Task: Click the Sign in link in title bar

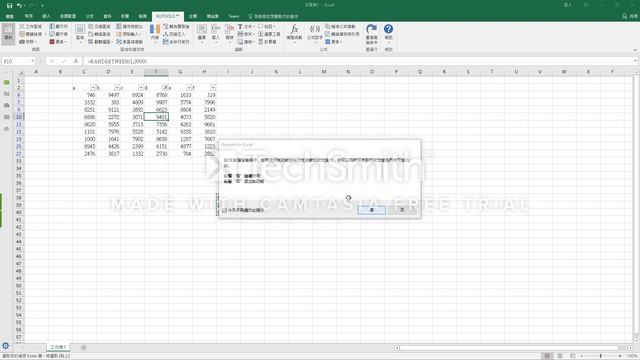Action: point(568,5)
